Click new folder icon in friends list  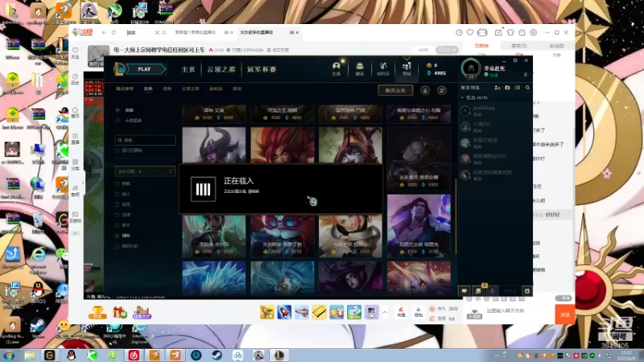[x=508, y=88]
